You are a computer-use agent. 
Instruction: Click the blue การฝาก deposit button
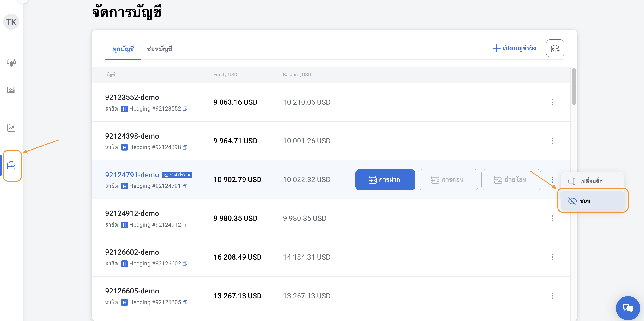[385, 180]
